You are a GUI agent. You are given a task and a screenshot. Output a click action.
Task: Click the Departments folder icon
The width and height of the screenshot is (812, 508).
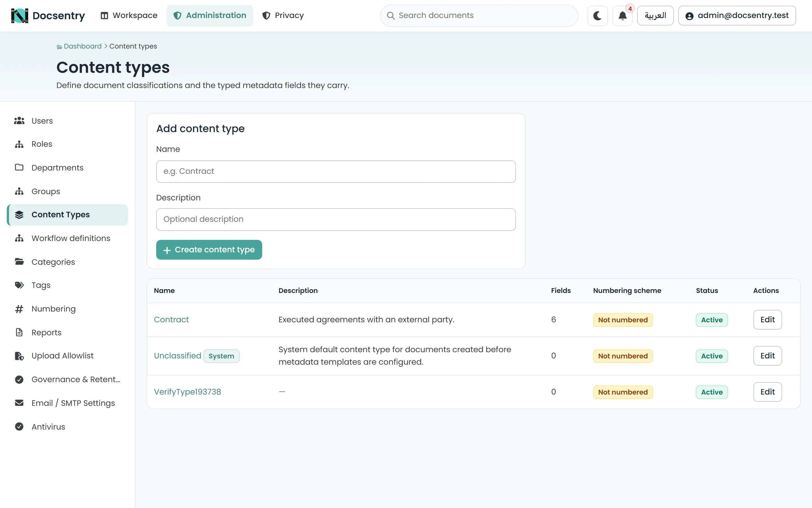(19, 167)
